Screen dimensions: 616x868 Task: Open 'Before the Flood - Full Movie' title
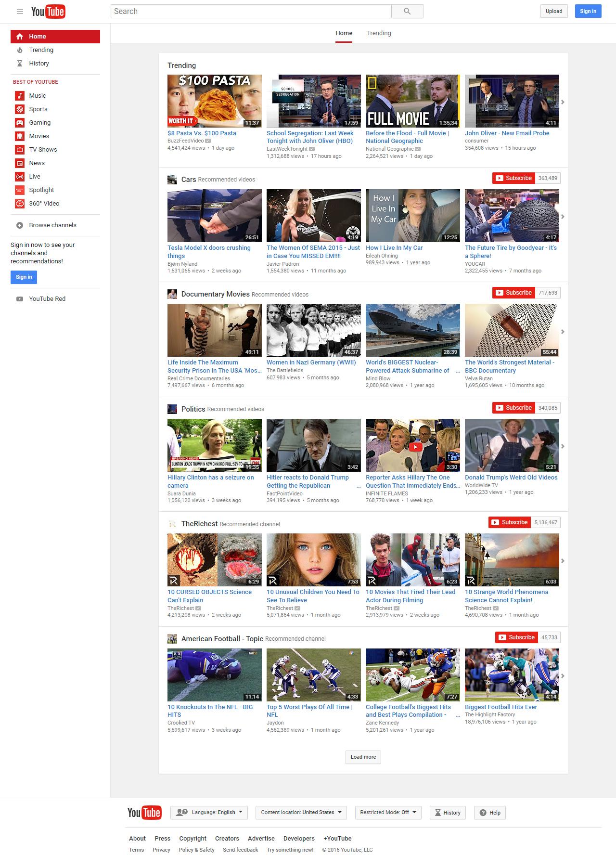[407, 137]
